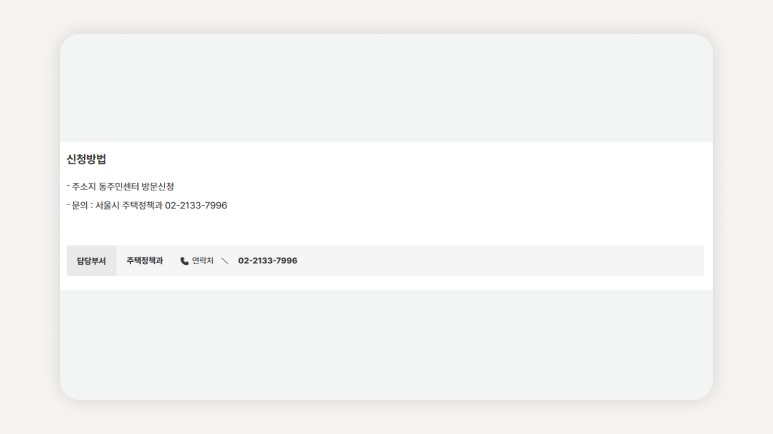
Task: Select the 담당부서 label cell
Action: point(92,260)
